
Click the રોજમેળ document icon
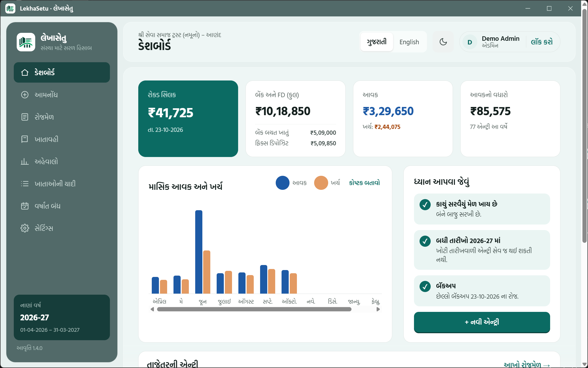coord(25,117)
